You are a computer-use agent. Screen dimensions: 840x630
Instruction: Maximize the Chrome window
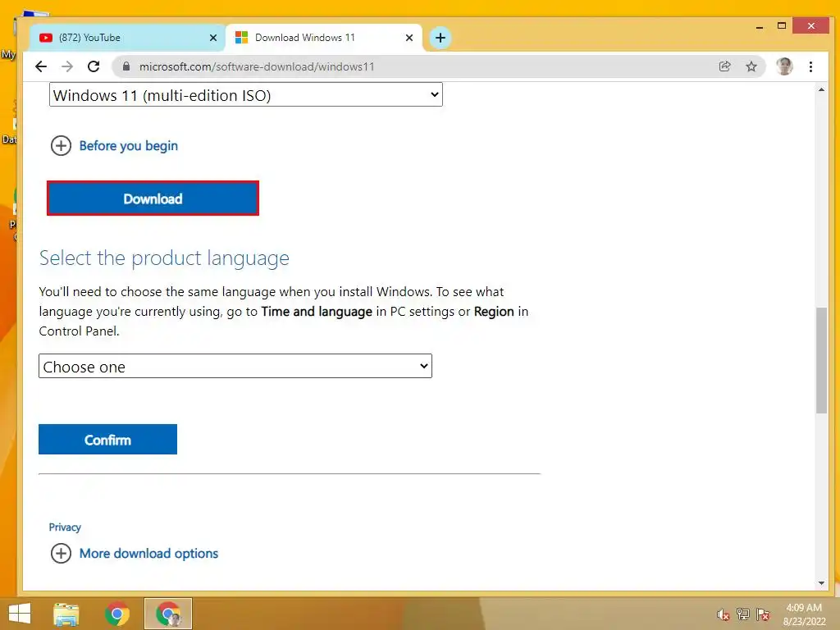(x=782, y=25)
